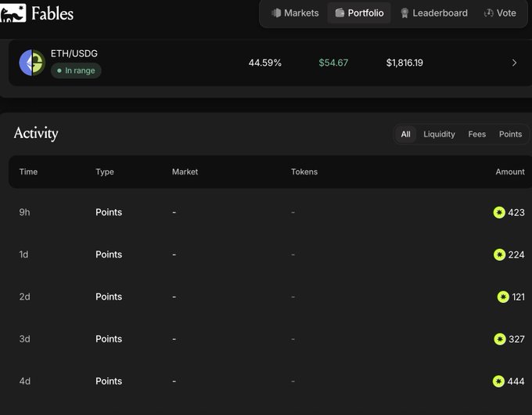Click Points type in 1d row
The width and height of the screenshot is (532, 415).
pos(109,254)
